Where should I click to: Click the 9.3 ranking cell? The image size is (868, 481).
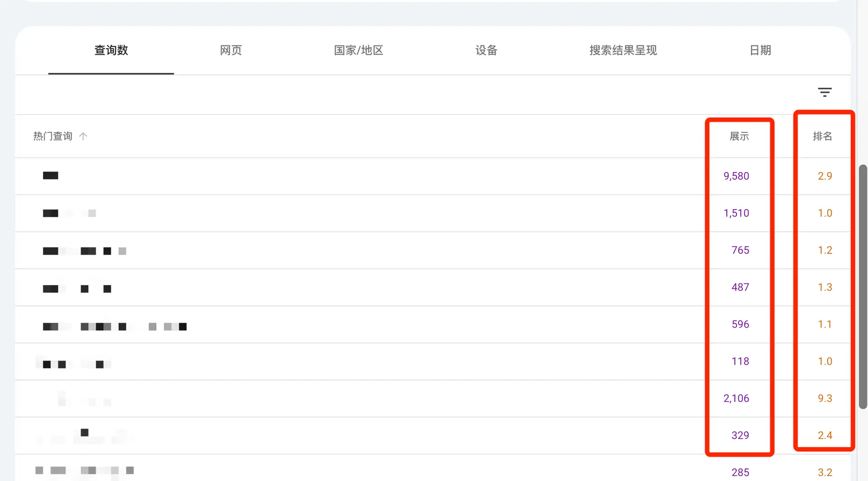pos(825,399)
